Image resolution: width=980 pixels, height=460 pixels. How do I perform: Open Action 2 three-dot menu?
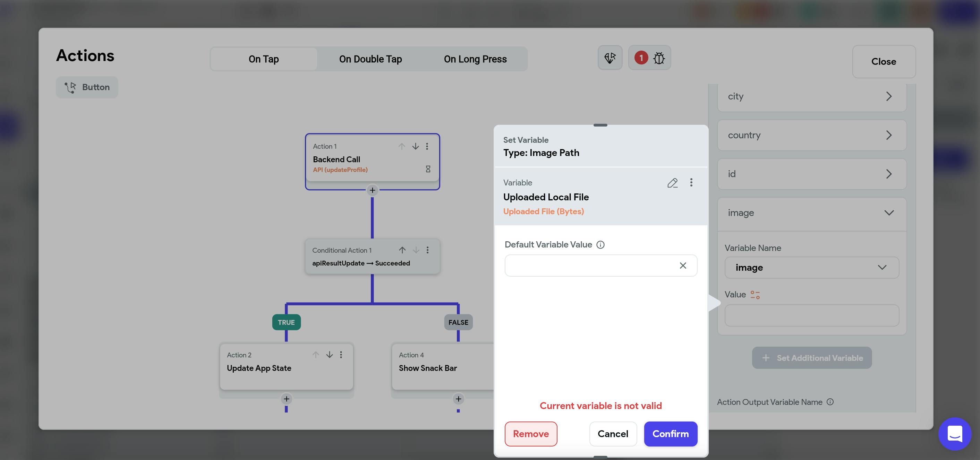tap(341, 355)
